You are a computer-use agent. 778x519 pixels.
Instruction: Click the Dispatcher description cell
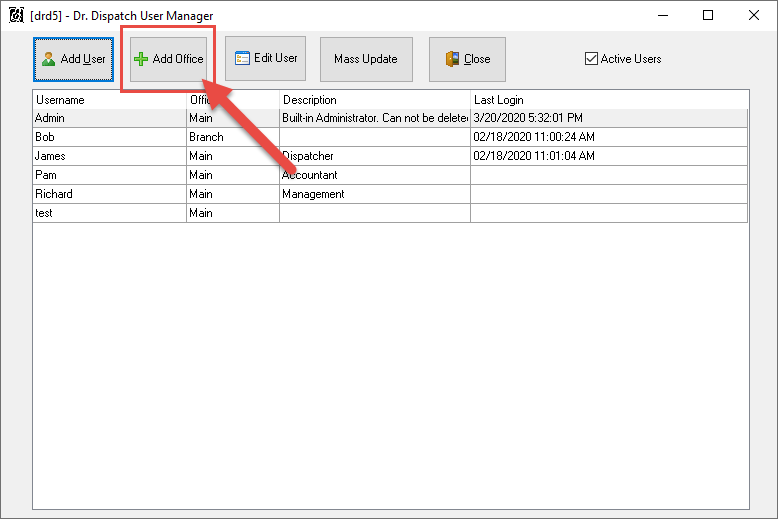pyautogui.click(x=375, y=156)
